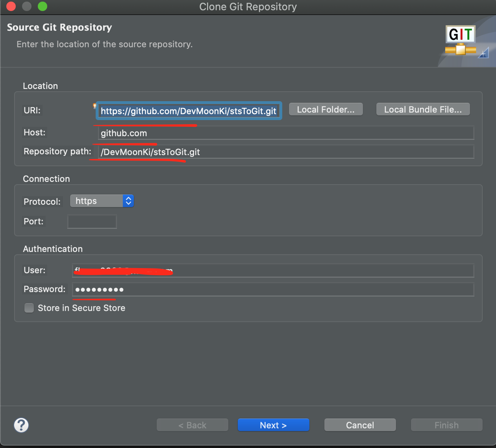Image resolution: width=496 pixels, height=448 pixels.
Task: Click the Local Folder... button
Action: coord(326,109)
